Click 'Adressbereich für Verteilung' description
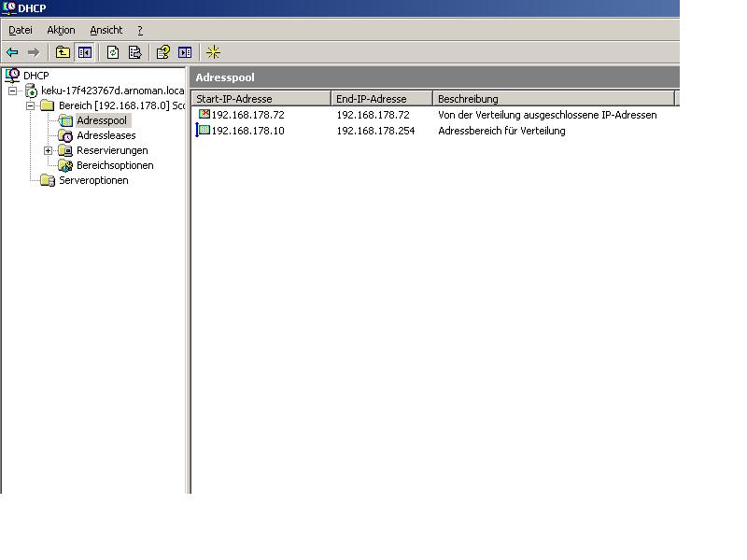 click(501, 131)
